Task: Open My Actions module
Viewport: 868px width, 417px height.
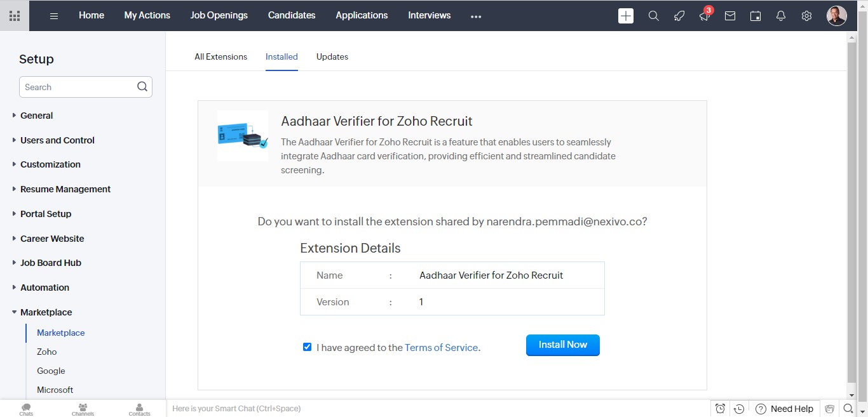Action: (x=147, y=15)
